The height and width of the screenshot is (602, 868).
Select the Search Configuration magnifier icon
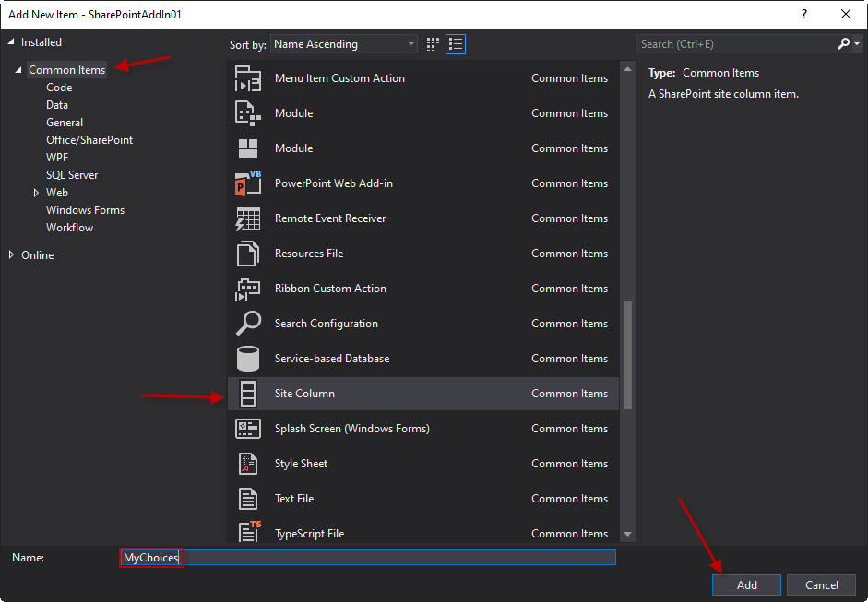(248, 324)
